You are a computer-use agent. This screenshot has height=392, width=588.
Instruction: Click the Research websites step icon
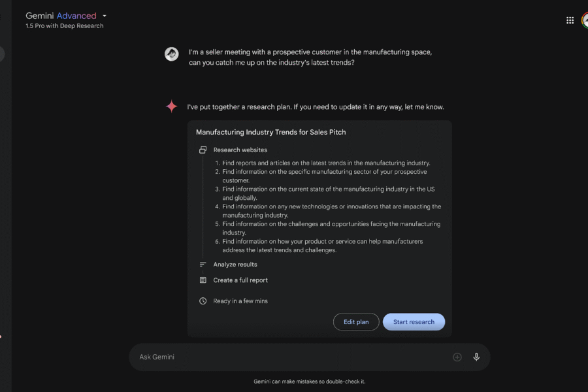click(x=202, y=149)
